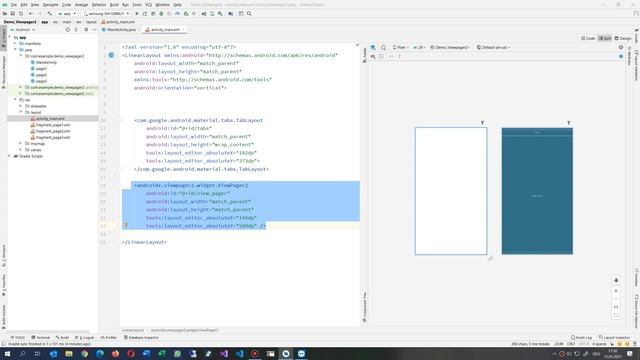Open the File menu
The image size is (640, 360).
click(x=13, y=4)
